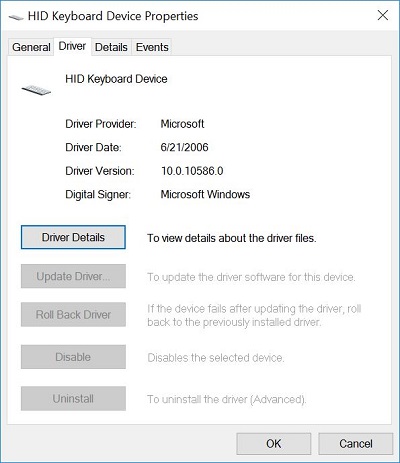Click the Roll Back Driver button

pos(73,314)
